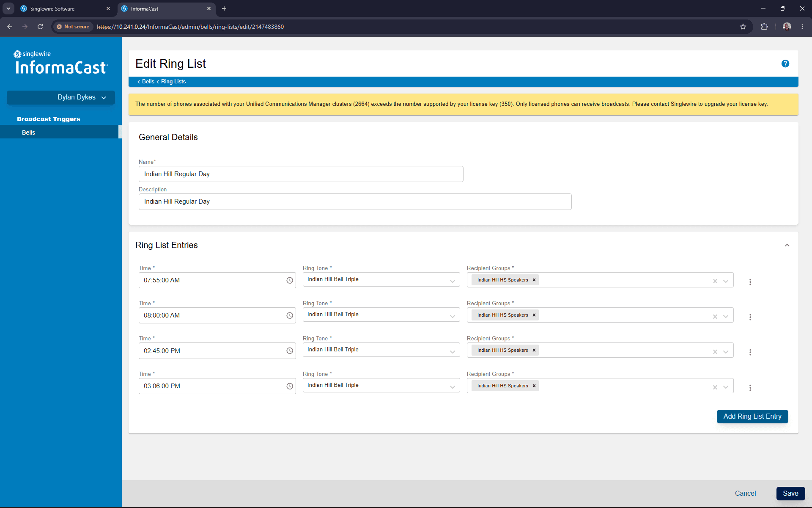
Task: Expand recipient groups dropdown for 07:55:00 AM entry
Action: pyautogui.click(x=726, y=281)
